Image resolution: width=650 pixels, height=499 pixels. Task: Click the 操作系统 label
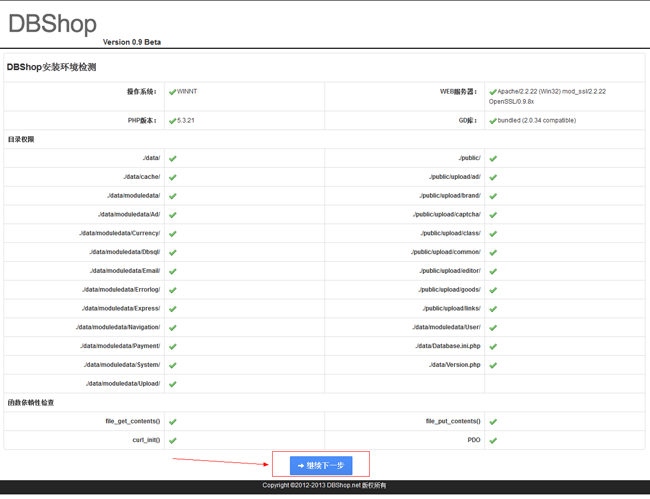click(142, 92)
